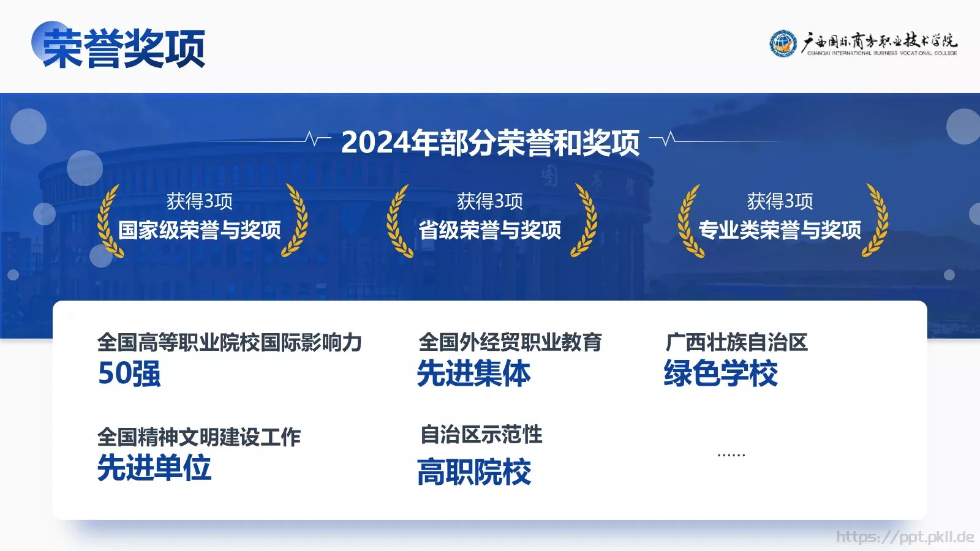This screenshot has width=980, height=551.
Task: Select 获得3项 above 省级荣誉与奖项
Action: (x=490, y=201)
